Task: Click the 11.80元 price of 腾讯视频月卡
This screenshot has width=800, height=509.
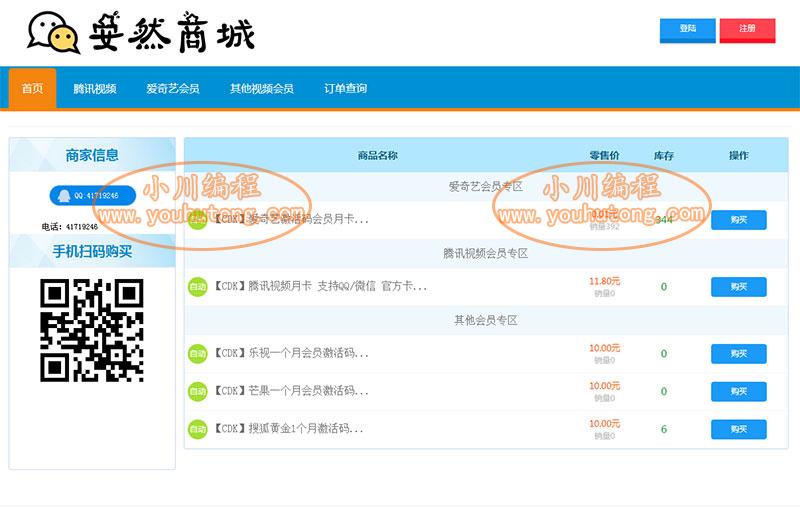Action: click(605, 281)
